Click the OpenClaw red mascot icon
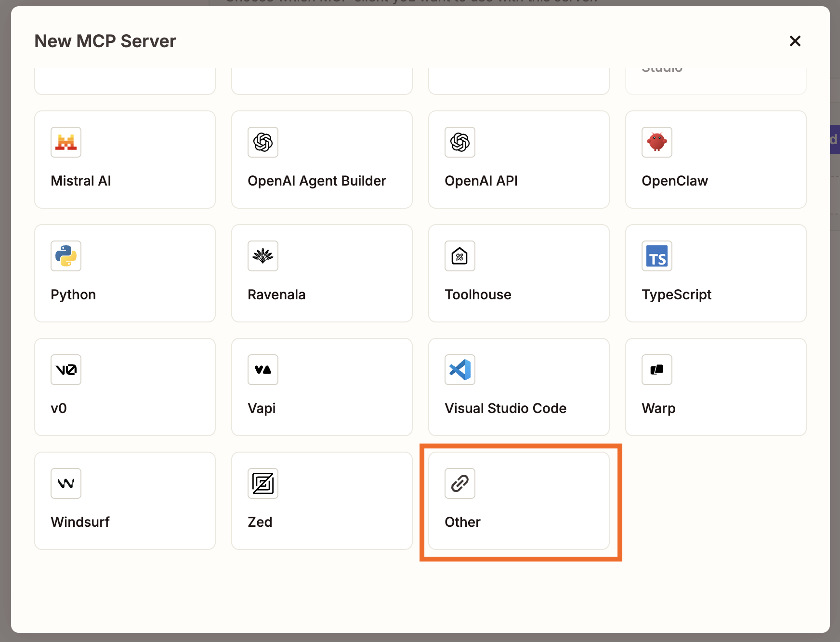This screenshot has width=840, height=642. pyautogui.click(x=656, y=142)
